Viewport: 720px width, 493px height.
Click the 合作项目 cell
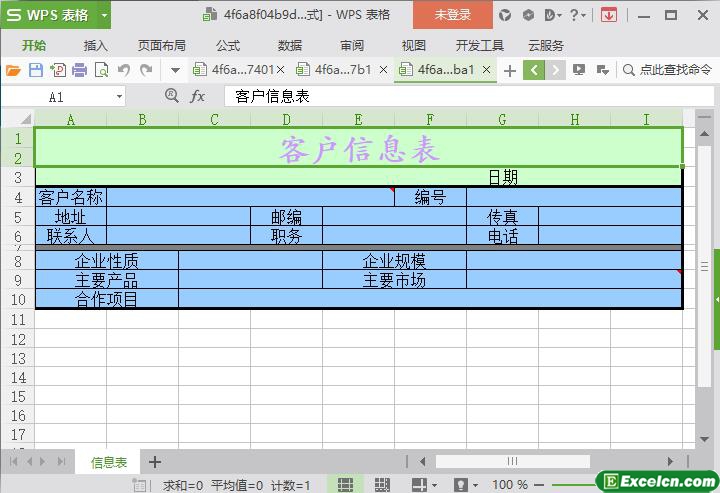(x=107, y=299)
